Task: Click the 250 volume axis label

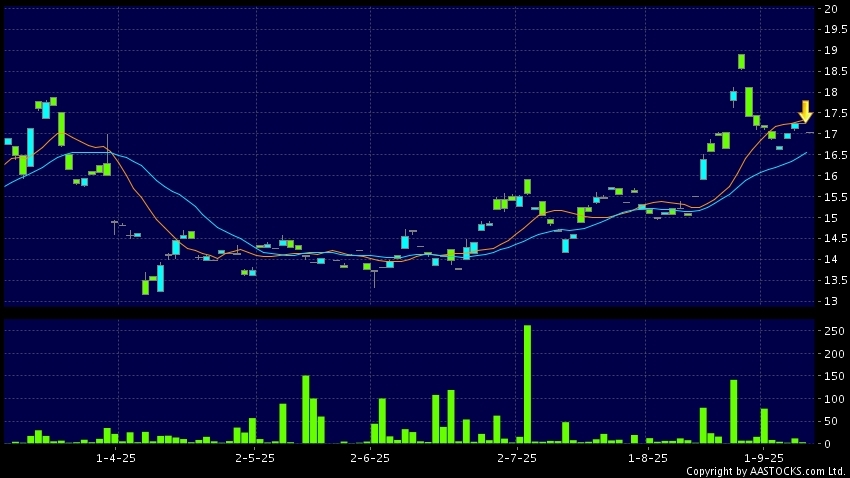Action: click(834, 331)
